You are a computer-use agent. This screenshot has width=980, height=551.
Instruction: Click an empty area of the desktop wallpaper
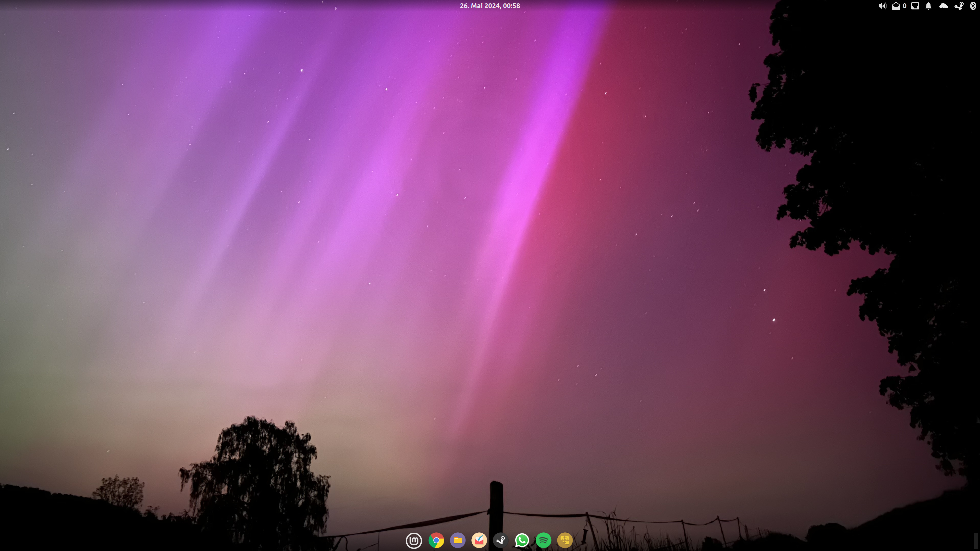click(228, 266)
